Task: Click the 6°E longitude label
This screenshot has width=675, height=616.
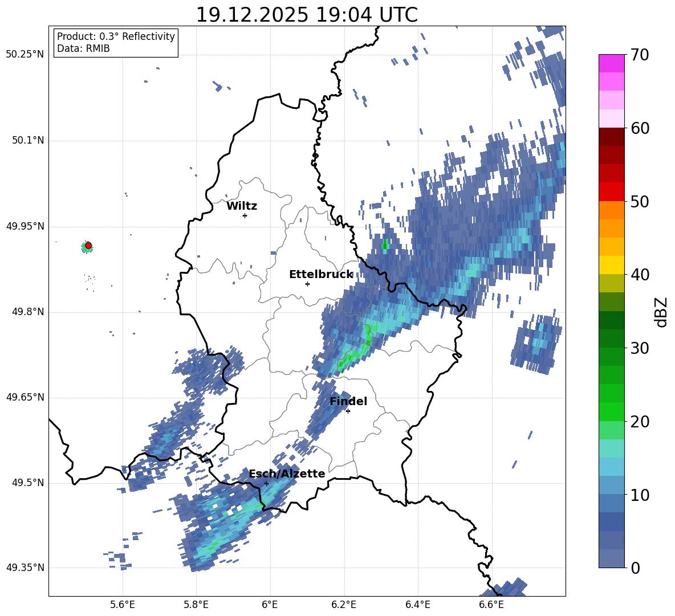Action: [x=270, y=605]
